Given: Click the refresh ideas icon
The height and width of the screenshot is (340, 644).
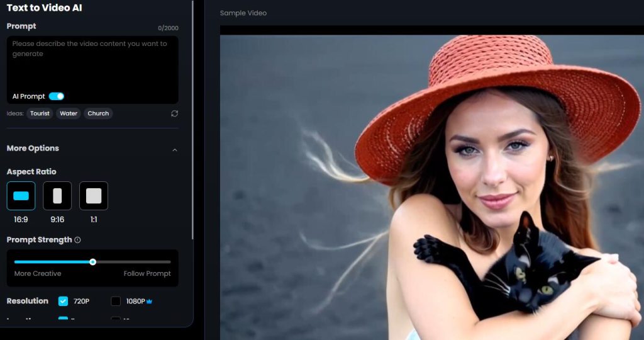Looking at the screenshot, I should tap(174, 113).
